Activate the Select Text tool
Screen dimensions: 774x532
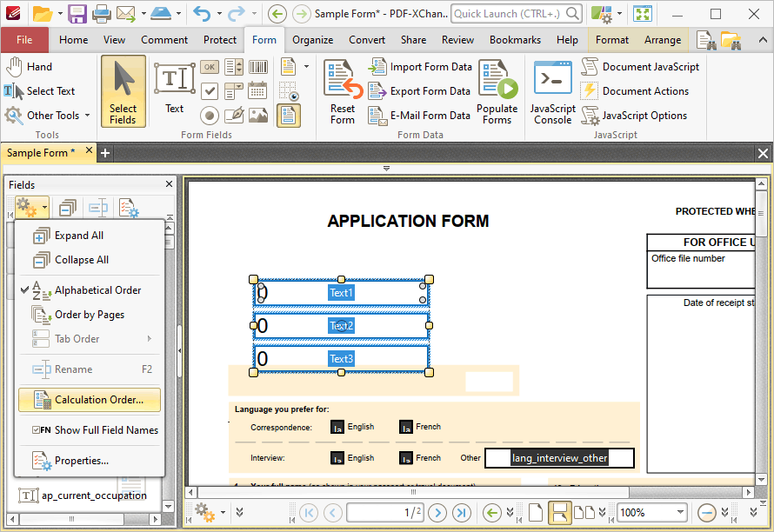coord(39,90)
